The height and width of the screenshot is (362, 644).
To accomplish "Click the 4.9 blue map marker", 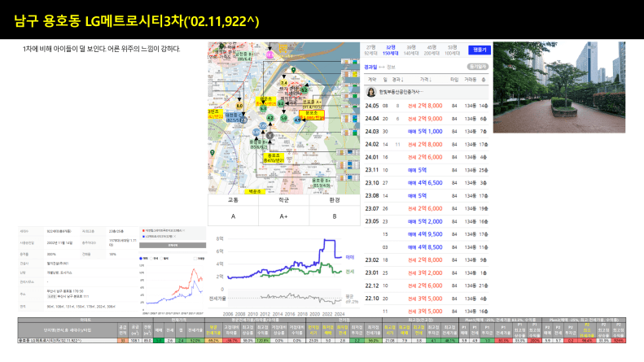I will click(x=297, y=120).
